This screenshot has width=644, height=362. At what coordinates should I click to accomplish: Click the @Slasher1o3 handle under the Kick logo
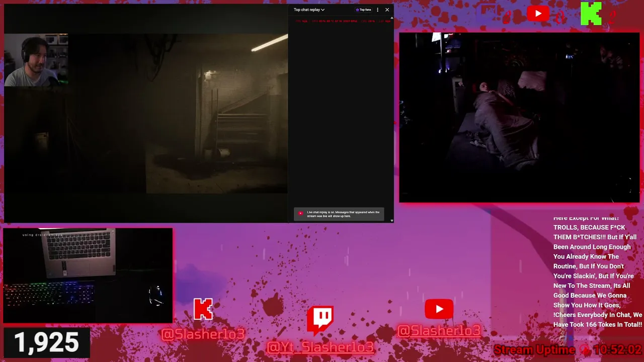(x=203, y=334)
